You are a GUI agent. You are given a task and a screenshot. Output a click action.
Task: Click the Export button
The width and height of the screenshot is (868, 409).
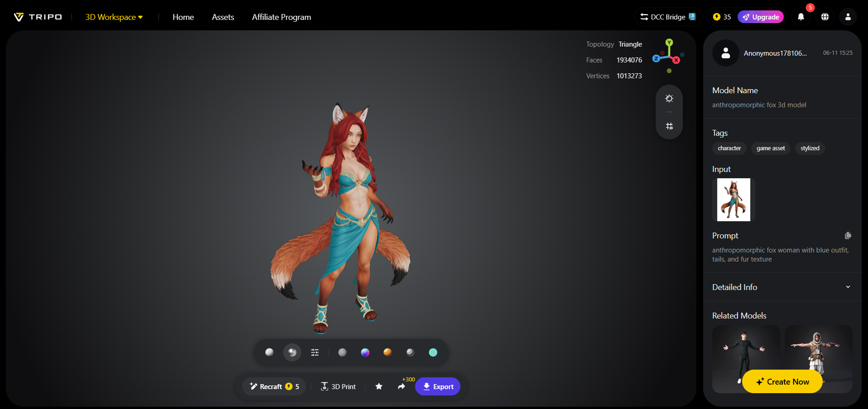tap(438, 386)
